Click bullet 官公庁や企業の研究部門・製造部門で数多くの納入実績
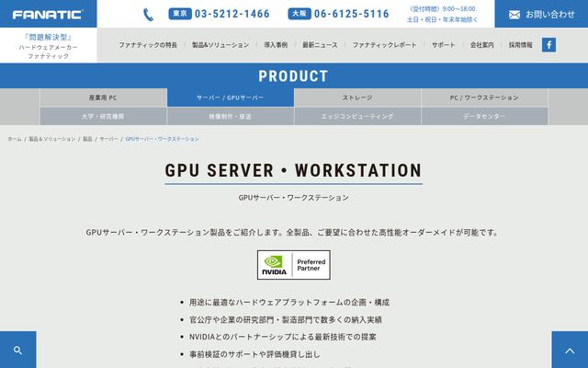The width and height of the screenshot is (588, 368). pos(286,319)
